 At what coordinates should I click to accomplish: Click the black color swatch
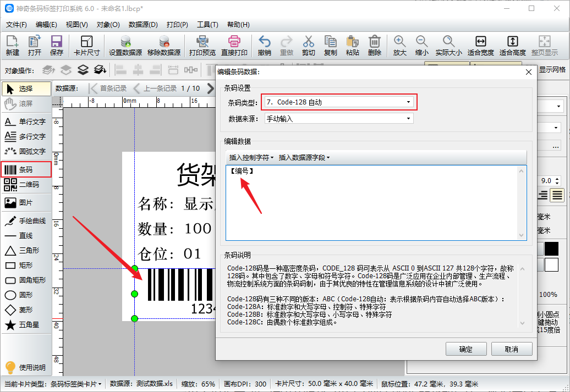(x=551, y=249)
